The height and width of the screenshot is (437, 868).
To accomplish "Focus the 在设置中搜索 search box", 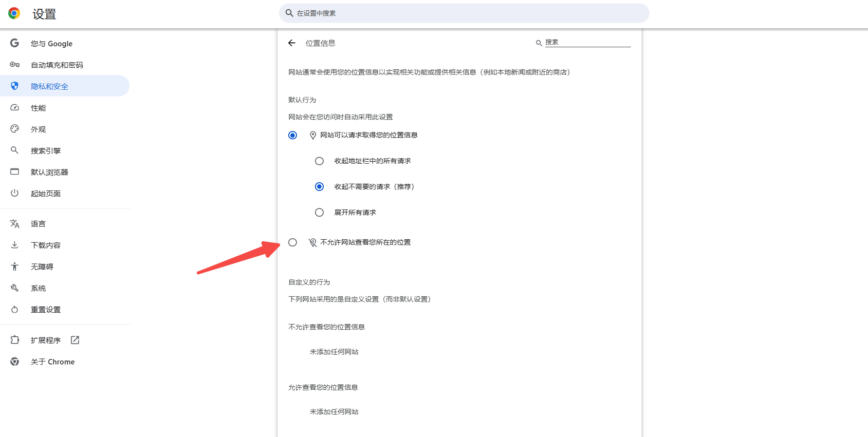I will [x=464, y=13].
